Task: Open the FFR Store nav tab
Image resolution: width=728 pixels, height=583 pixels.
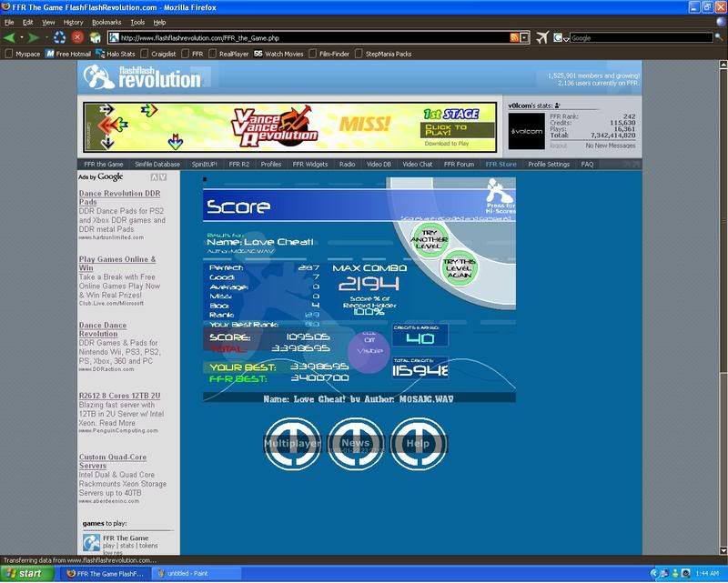Action: pos(501,165)
